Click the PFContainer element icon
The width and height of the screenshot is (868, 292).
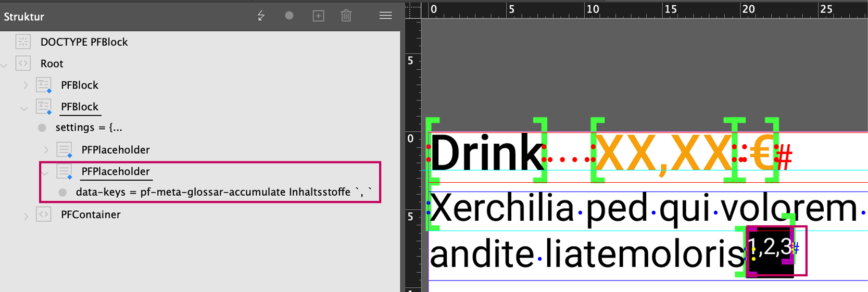[x=44, y=214]
